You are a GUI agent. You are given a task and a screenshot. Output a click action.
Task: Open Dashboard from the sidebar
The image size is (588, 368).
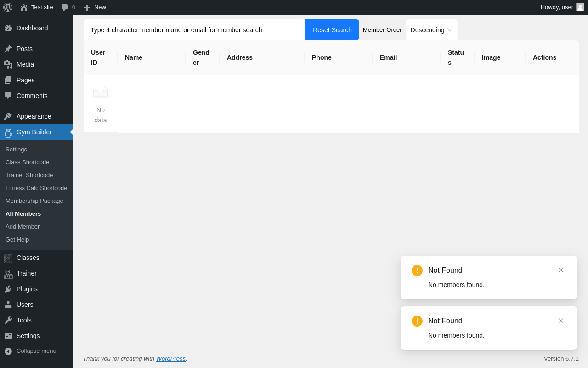pyautogui.click(x=32, y=28)
